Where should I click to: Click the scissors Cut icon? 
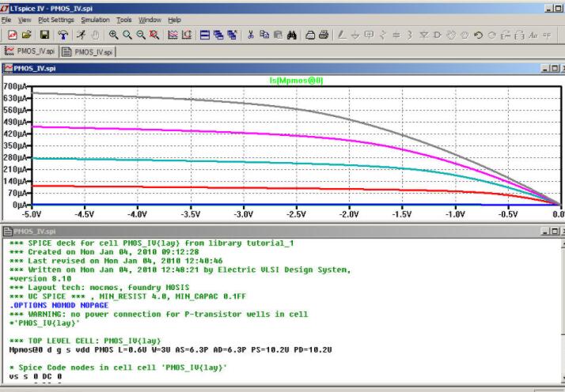pos(251,36)
